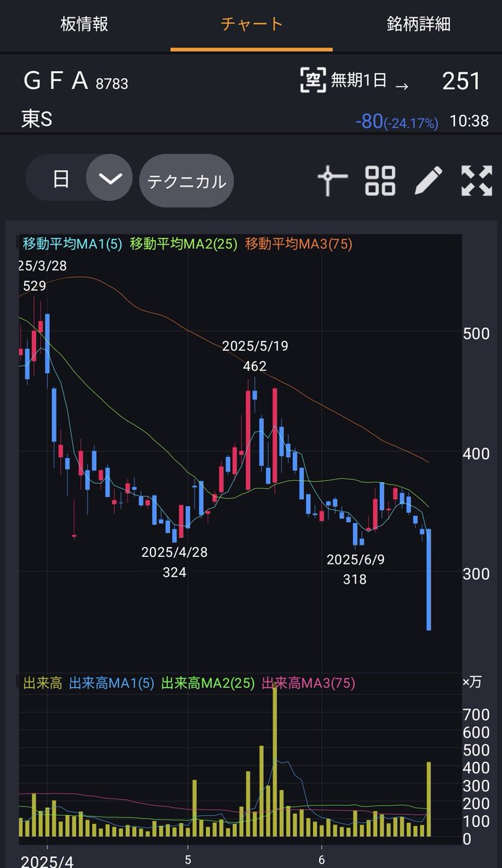The width and height of the screenshot is (502, 868).
Task: Expand chart to fullscreen
Action: pos(477,181)
